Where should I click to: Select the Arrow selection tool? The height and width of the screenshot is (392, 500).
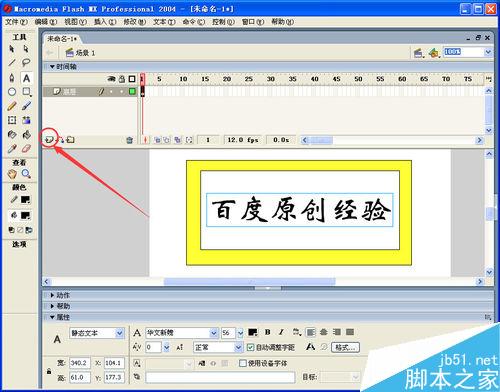pyautogui.click(x=12, y=49)
